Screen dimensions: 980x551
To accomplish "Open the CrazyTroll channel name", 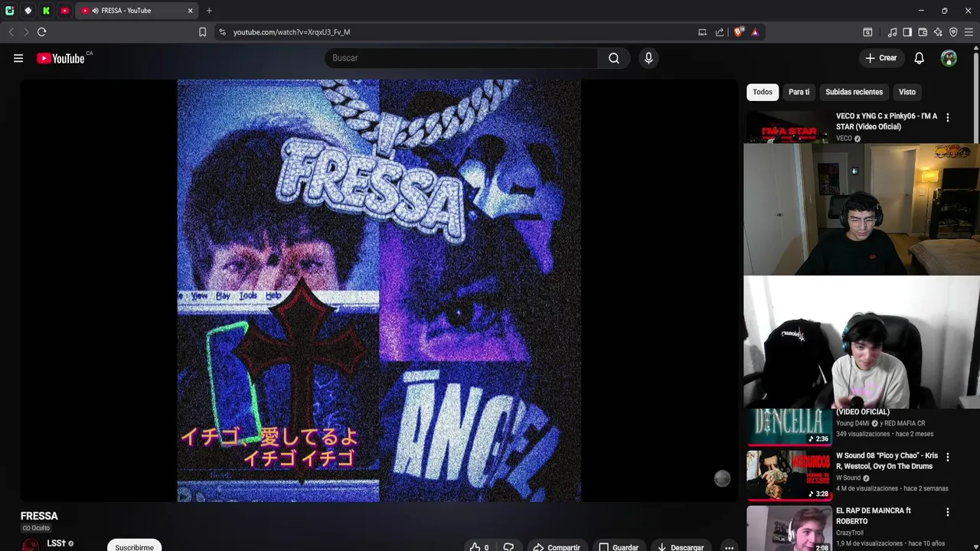I will (x=849, y=533).
